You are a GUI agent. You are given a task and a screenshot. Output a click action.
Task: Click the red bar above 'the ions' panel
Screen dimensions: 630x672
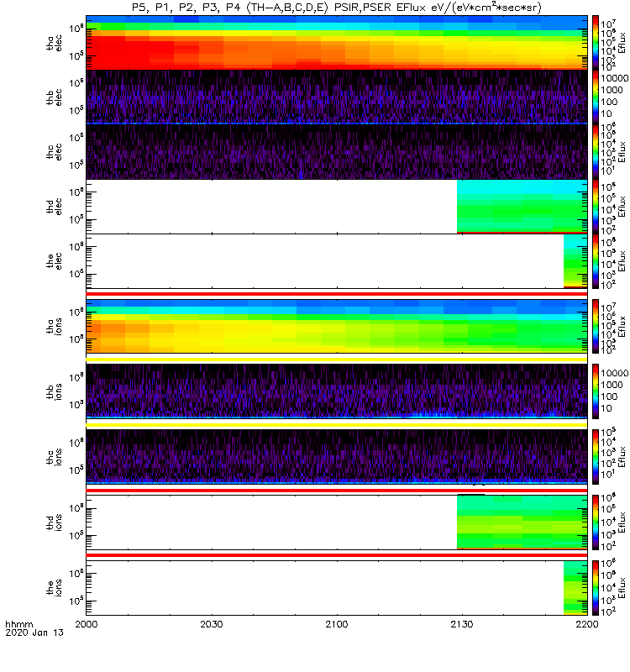337,555
